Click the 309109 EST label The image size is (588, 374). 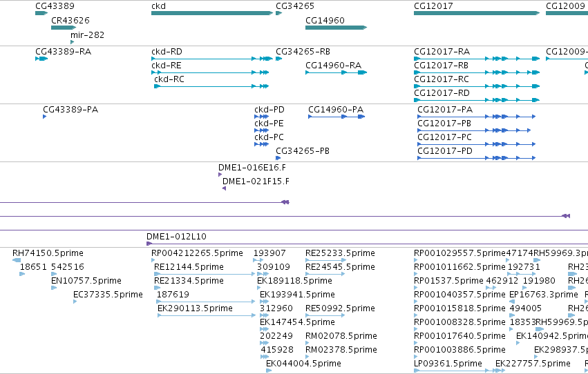pos(274,267)
